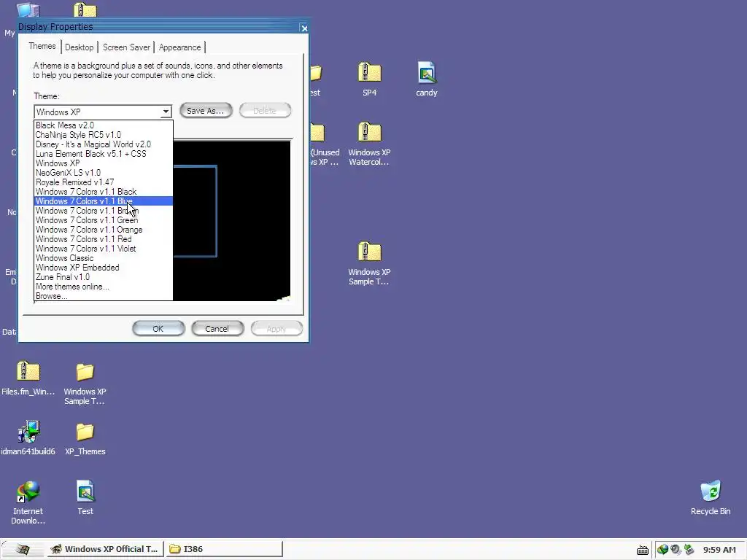Click the on-screen keyboard taskbar icon

(642, 550)
